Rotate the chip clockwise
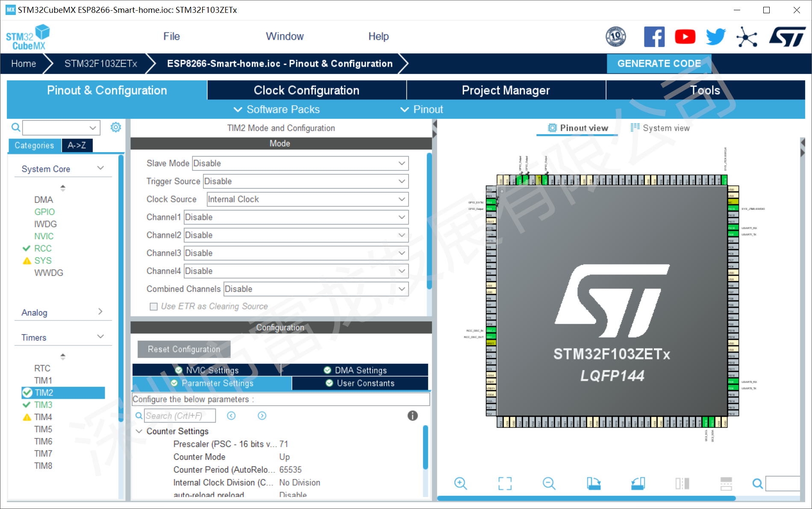The image size is (812, 509). tap(594, 483)
